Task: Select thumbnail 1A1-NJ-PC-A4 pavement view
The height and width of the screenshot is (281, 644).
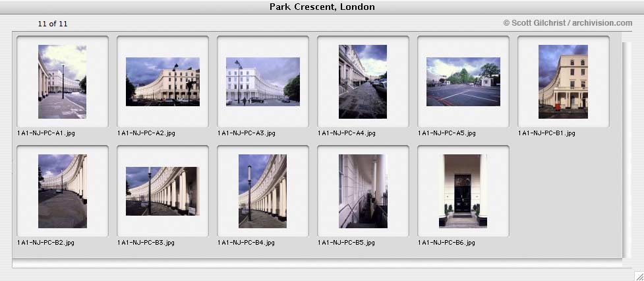Action: coord(363,82)
